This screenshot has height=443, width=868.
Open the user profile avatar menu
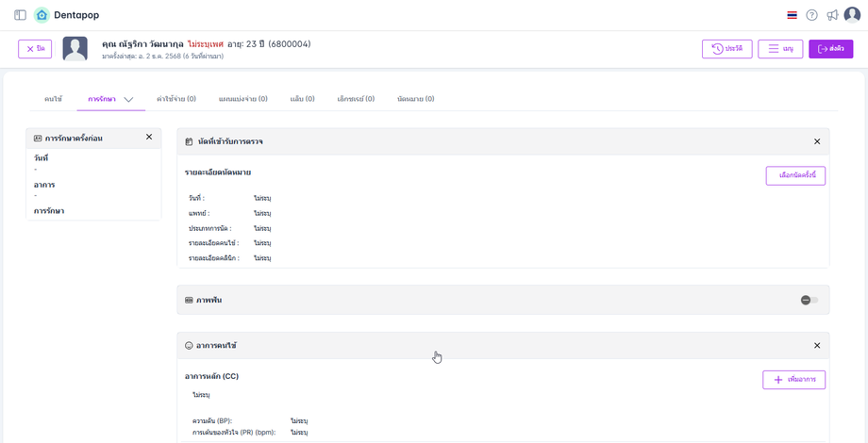(x=852, y=15)
